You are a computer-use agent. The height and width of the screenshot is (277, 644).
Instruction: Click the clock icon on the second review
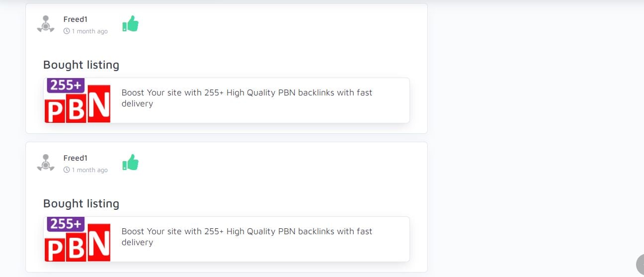coord(67,170)
